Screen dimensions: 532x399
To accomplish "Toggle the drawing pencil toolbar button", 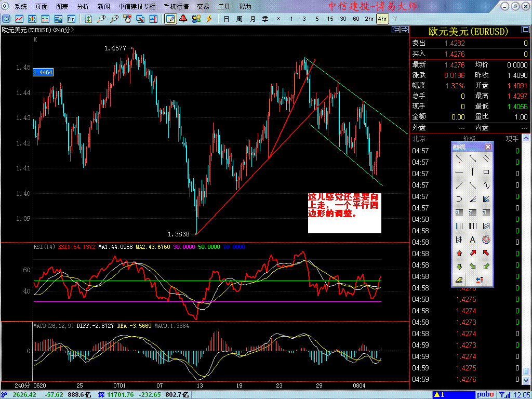I will tap(170, 19).
